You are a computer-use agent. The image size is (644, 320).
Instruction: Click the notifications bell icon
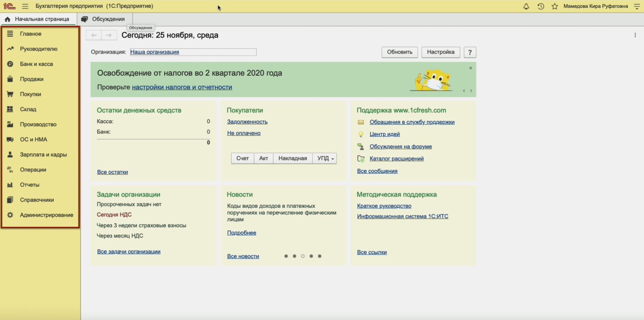(526, 6)
